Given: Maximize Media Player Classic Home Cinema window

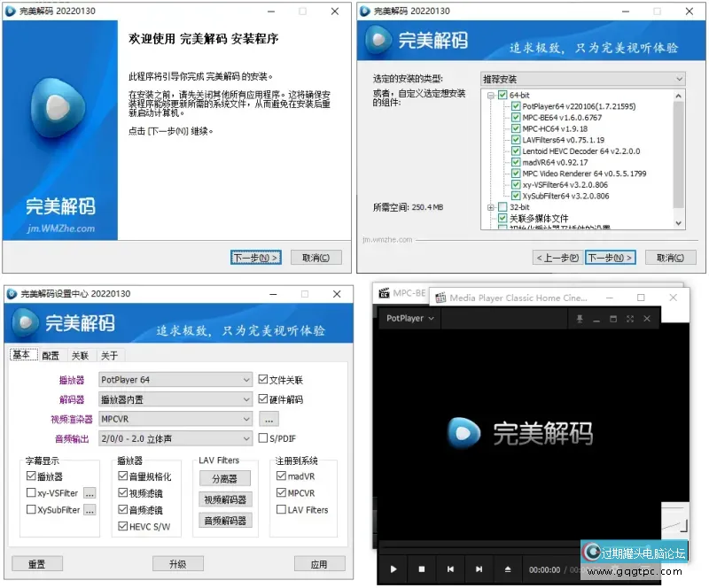Looking at the screenshot, I should [x=641, y=298].
